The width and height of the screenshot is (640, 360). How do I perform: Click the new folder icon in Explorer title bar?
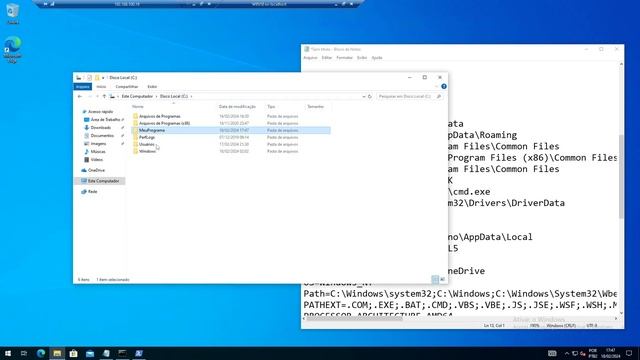pos(97,78)
